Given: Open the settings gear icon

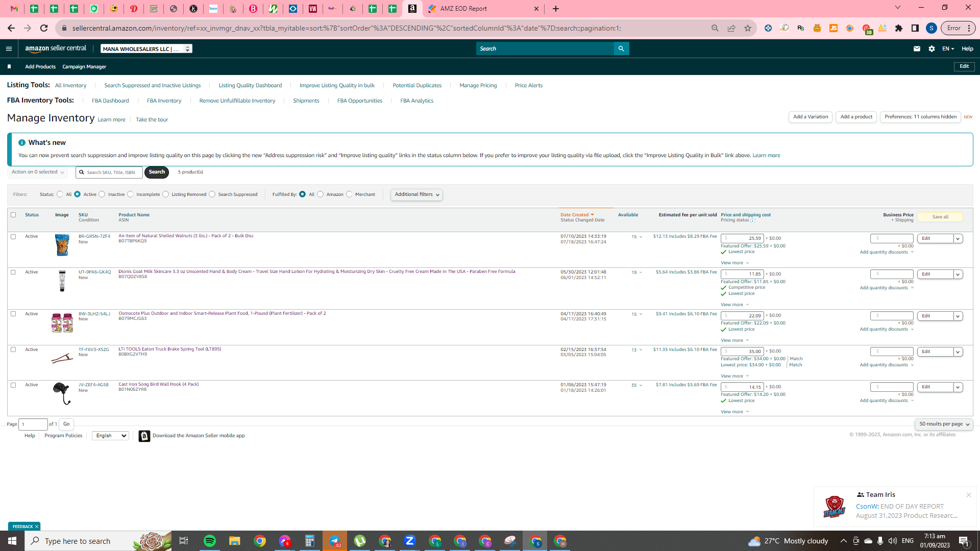Looking at the screenshot, I should [x=932, y=49].
